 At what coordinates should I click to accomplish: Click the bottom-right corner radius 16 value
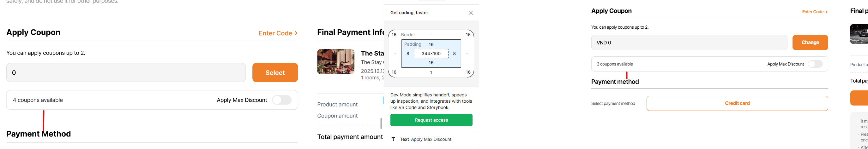pos(468,72)
